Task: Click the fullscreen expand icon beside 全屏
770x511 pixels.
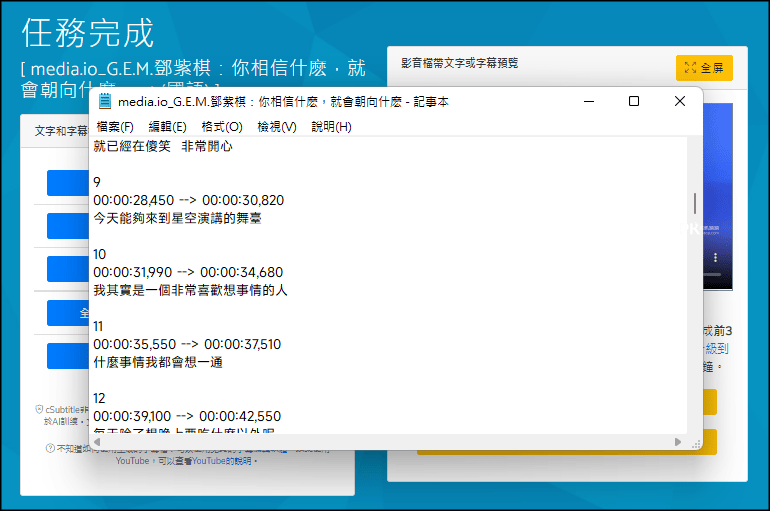Action: pos(690,68)
